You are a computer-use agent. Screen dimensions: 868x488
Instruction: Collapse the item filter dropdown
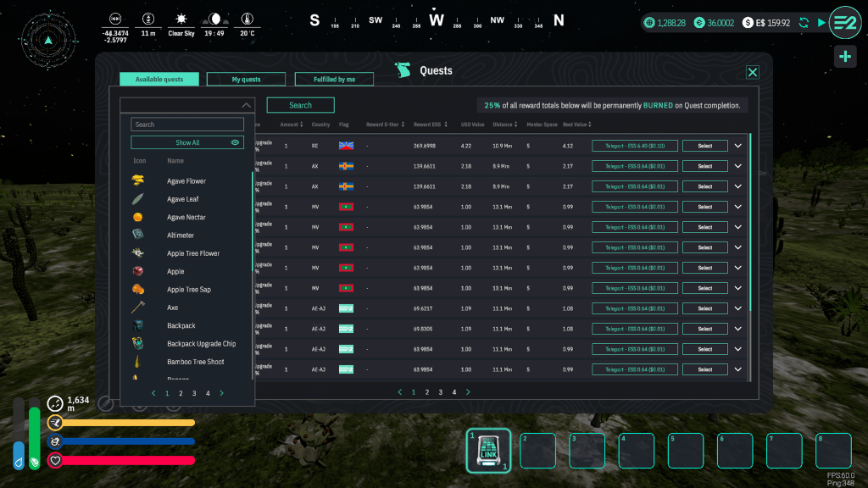(247, 105)
